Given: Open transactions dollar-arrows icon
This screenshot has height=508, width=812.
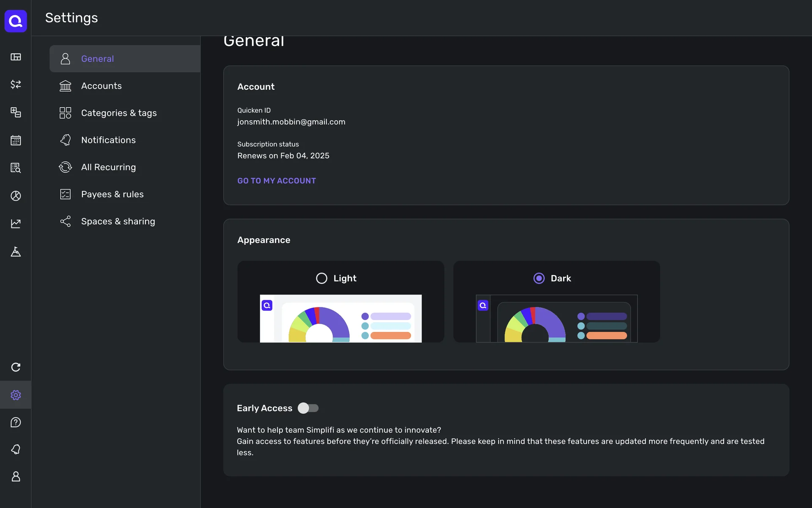Looking at the screenshot, I should (x=16, y=84).
